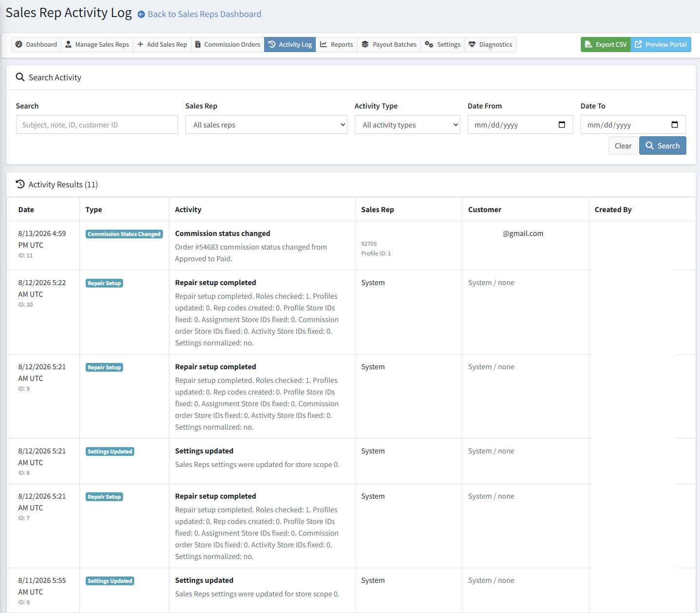The height and width of the screenshot is (613, 700).
Task: Click the Repair Setup badge in ID 10 row
Action: coord(104,283)
